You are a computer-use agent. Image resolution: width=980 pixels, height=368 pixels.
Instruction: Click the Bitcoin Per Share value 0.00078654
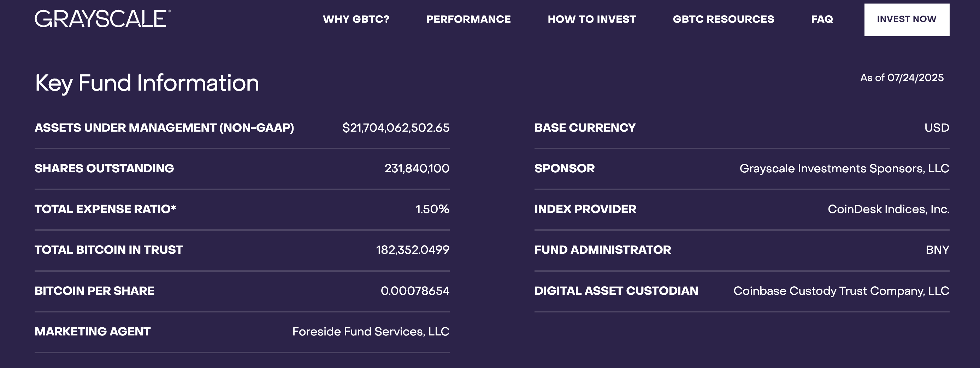click(x=415, y=291)
